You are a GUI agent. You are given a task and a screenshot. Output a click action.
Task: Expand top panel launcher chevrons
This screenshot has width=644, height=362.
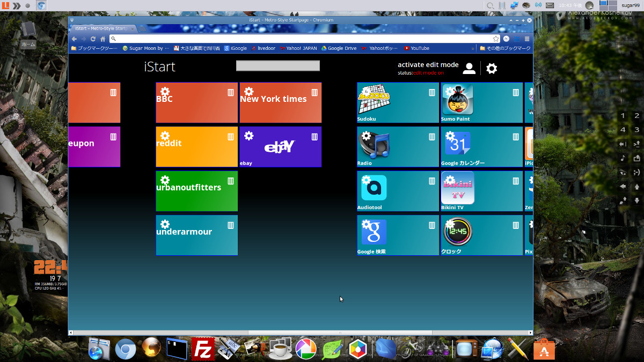click(17, 5)
